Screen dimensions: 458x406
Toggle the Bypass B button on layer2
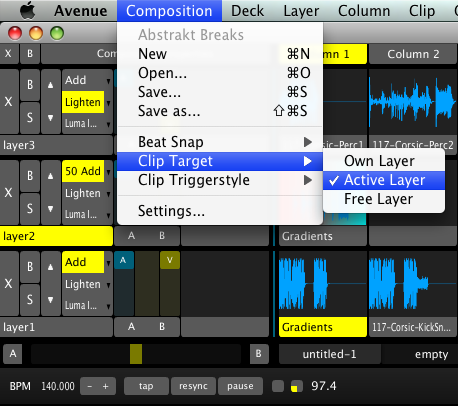30,176
